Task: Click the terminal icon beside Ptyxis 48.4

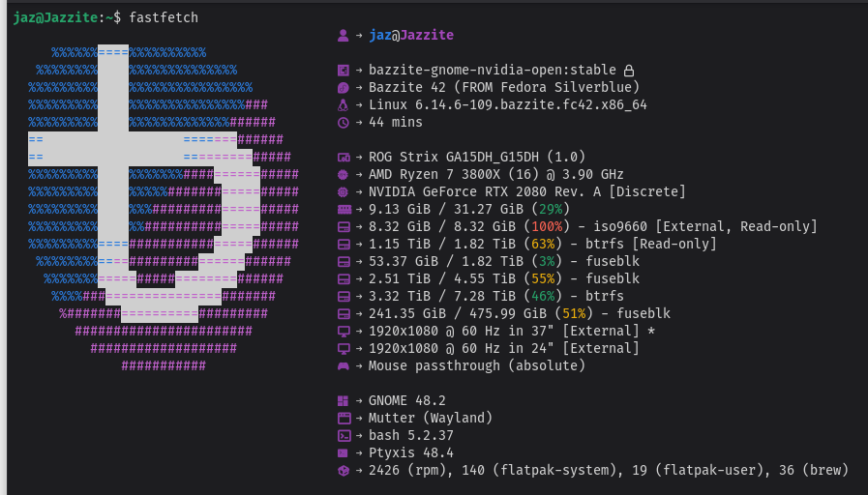Action: click(x=344, y=453)
